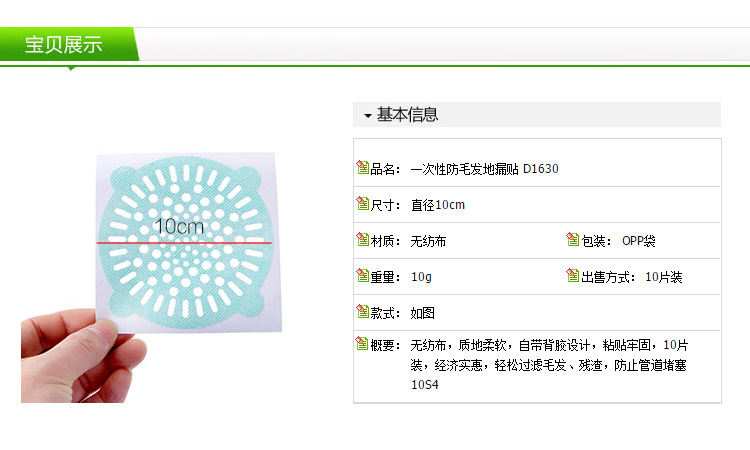The height and width of the screenshot is (450, 750).
Task: Click the OPP袋 packaging value
Action: coord(639,241)
